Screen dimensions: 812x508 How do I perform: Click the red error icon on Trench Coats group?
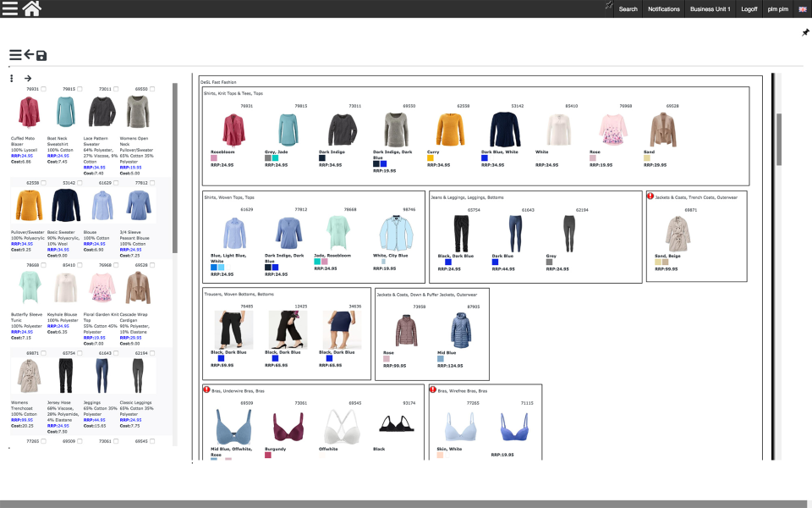pos(650,196)
